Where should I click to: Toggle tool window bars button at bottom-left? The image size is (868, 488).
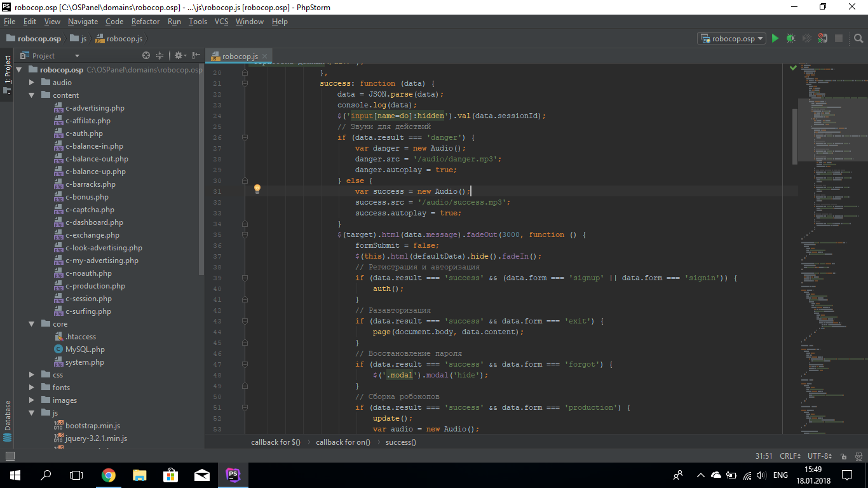(x=10, y=456)
